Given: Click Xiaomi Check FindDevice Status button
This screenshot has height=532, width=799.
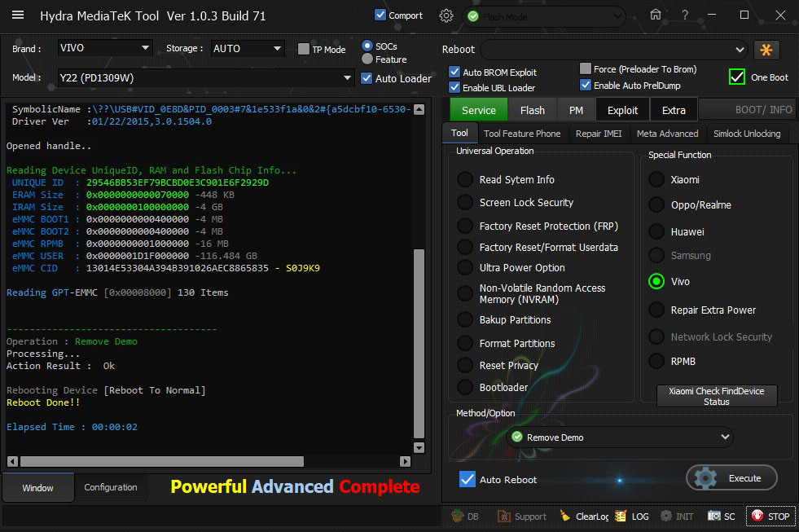Looking at the screenshot, I should [717, 396].
